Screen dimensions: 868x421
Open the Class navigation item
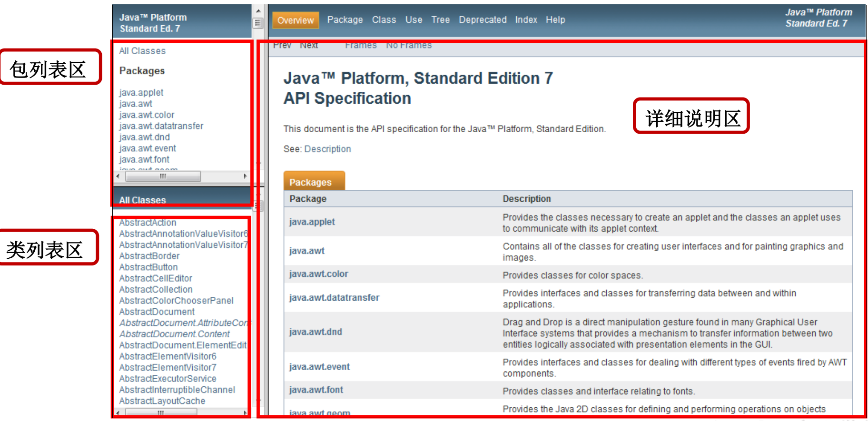pyautogui.click(x=384, y=20)
